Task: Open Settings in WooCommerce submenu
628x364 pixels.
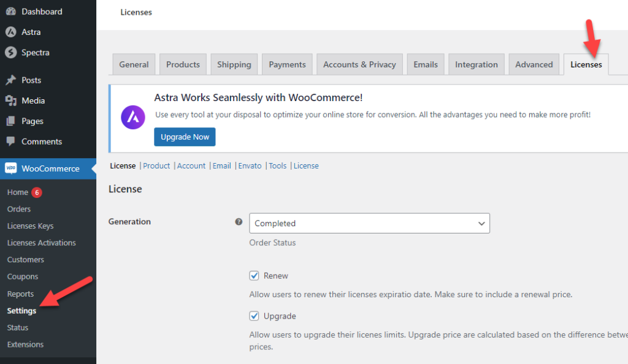Action: (x=21, y=311)
